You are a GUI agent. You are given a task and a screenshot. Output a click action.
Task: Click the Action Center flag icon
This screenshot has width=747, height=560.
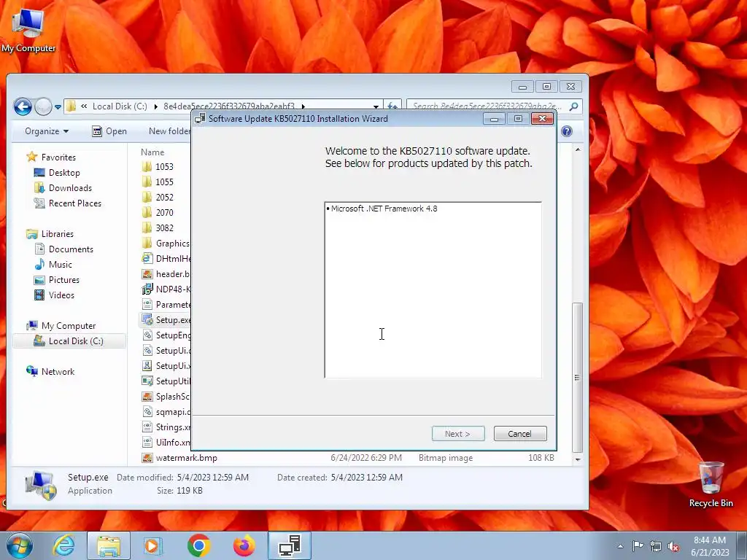pyautogui.click(x=638, y=546)
